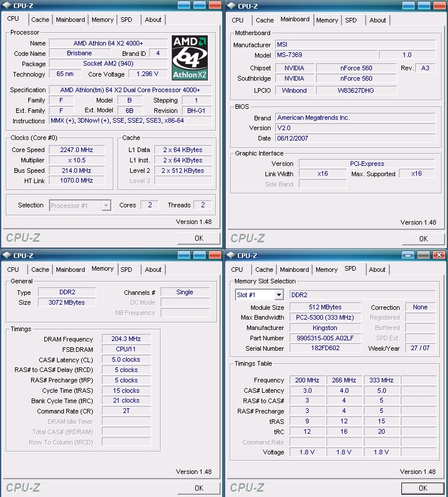
Task: Click CPU-Z title icon in Memory window
Action: [6, 255]
